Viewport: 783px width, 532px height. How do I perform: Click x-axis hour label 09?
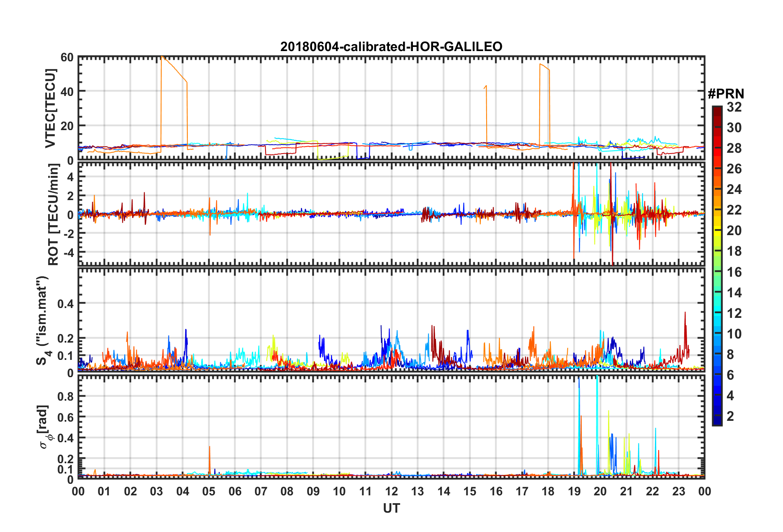coord(313,491)
